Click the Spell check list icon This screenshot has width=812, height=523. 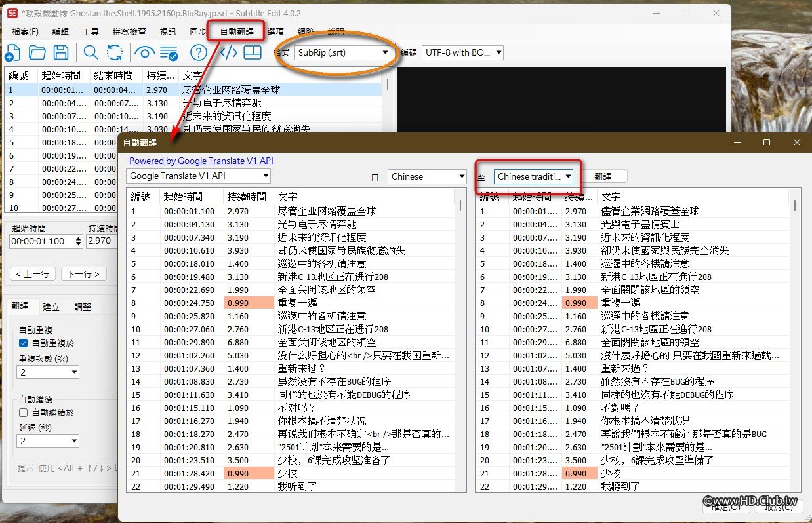click(x=169, y=53)
